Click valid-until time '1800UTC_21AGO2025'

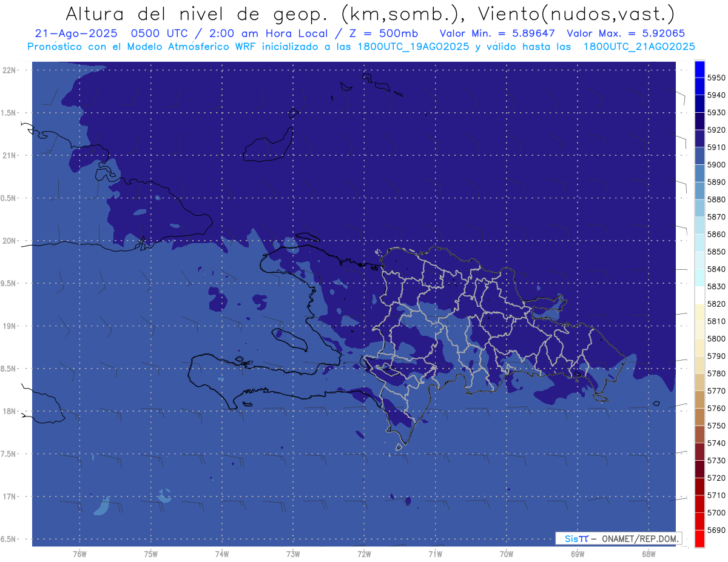(x=639, y=47)
